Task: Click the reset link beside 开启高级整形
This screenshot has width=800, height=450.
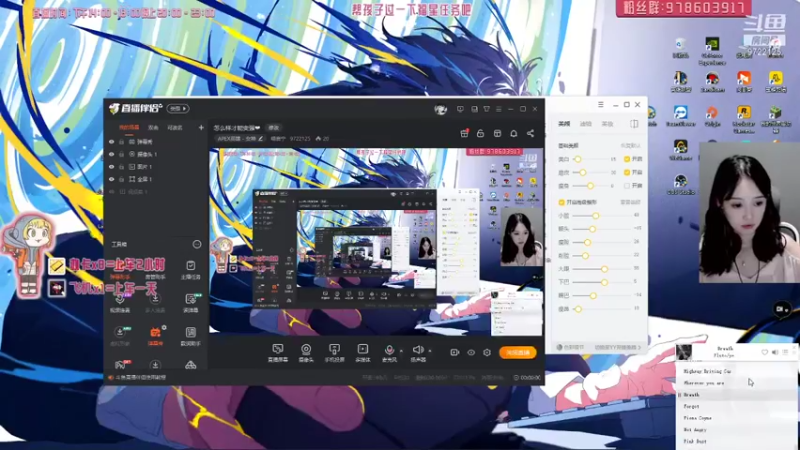Action: [x=631, y=203]
